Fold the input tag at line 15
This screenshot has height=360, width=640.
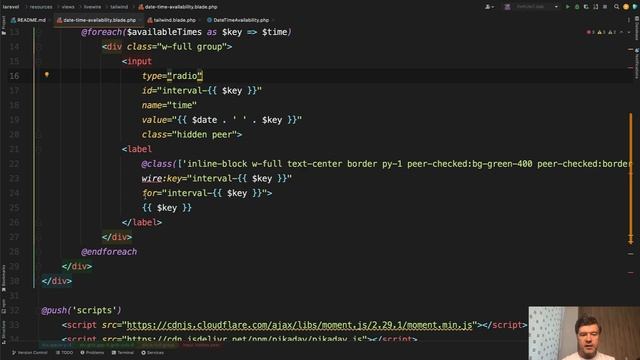(39, 61)
